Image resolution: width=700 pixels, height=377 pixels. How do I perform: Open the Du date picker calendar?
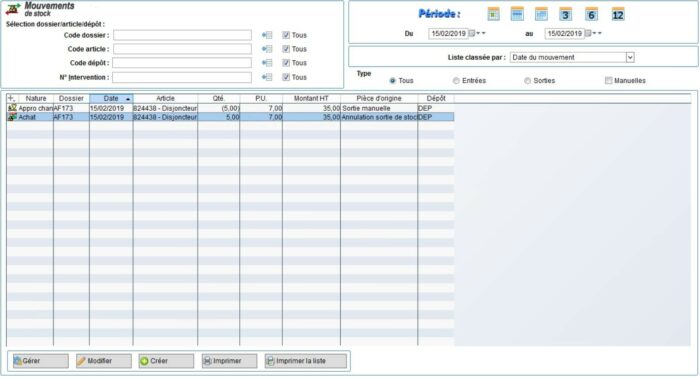(472, 34)
